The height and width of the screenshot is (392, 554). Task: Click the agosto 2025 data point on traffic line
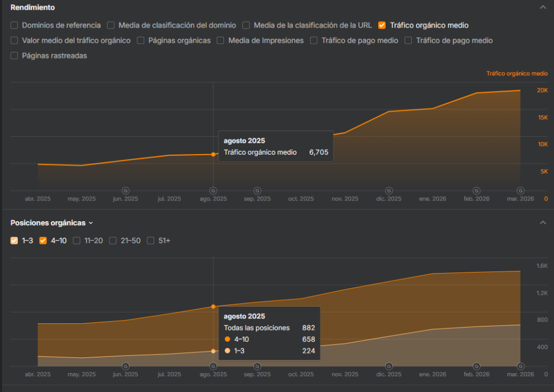213,154
